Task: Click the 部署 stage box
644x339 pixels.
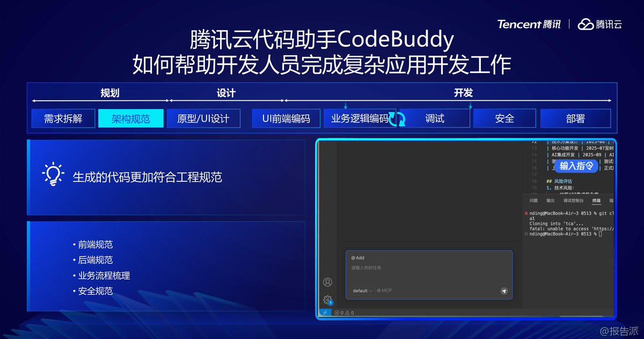Action: (575, 119)
